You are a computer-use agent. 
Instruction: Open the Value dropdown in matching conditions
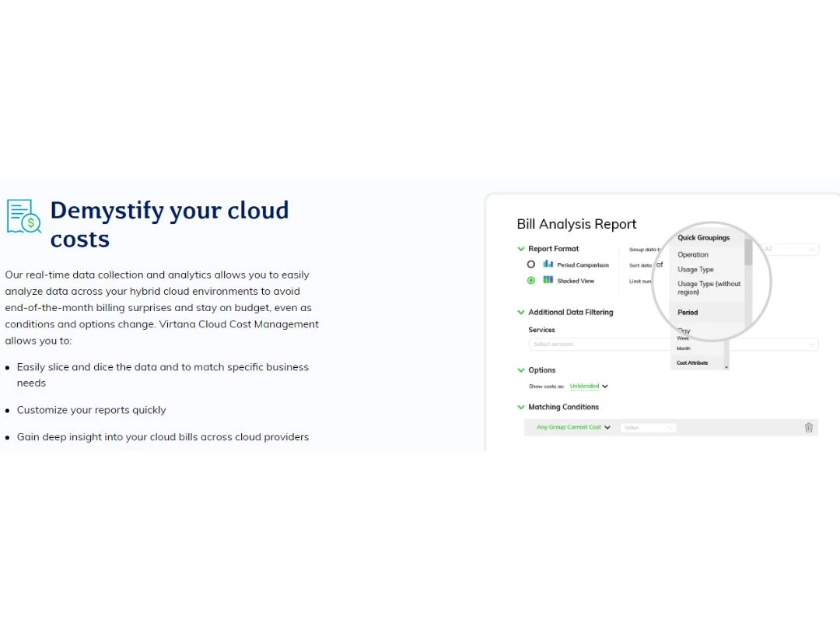coord(649,428)
